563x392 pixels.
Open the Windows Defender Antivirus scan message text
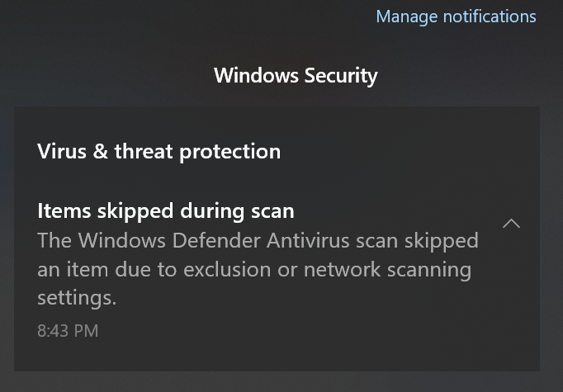(x=258, y=269)
